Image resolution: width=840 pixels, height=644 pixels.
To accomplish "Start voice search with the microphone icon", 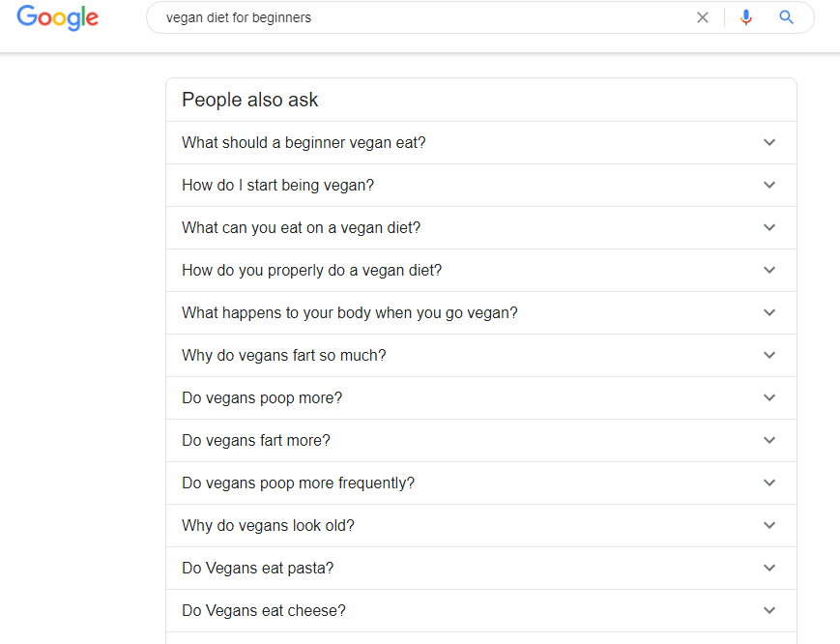I will click(745, 17).
